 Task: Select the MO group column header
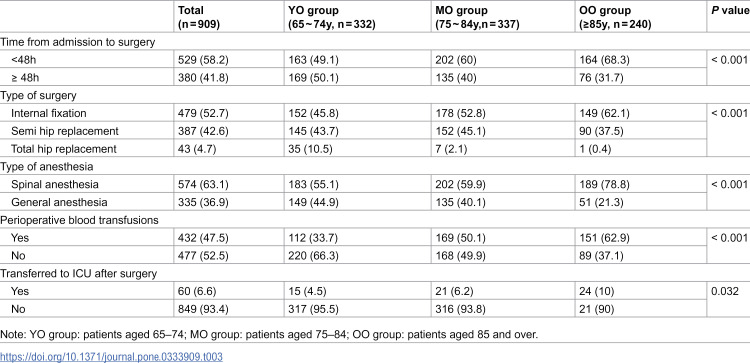[475, 17]
